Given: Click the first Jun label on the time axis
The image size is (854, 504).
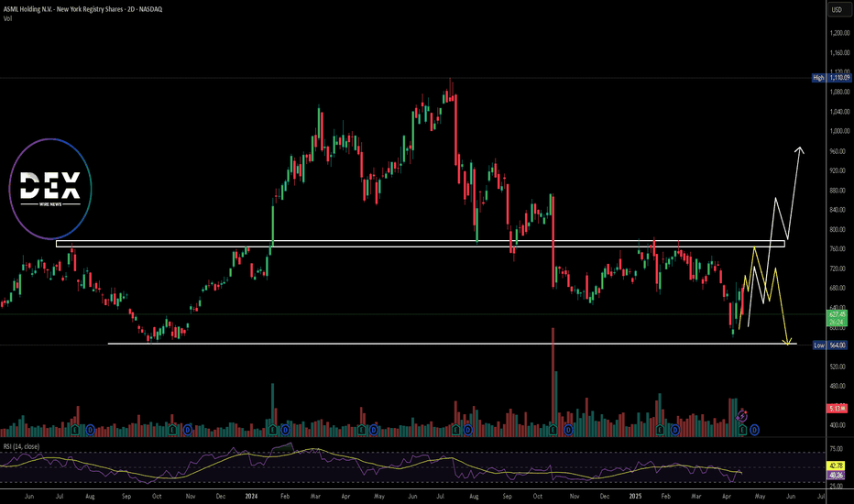Looking at the screenshot, I should (x=29, y=497).
